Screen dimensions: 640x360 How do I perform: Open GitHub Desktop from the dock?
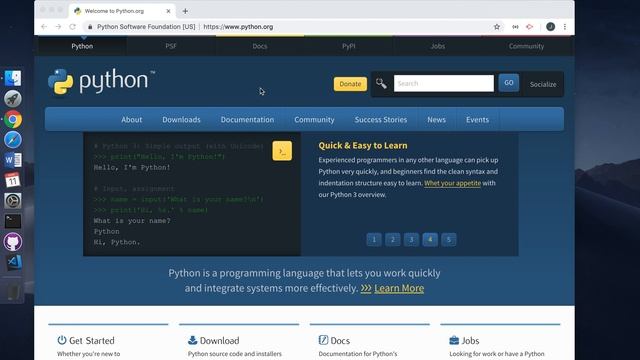point(13,242)
